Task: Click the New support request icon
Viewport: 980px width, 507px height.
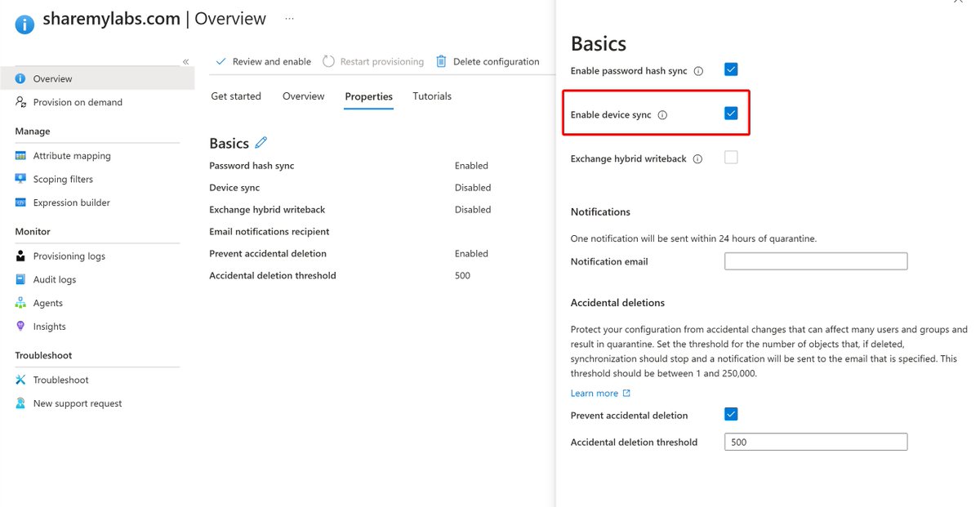Action: (20, 403)
